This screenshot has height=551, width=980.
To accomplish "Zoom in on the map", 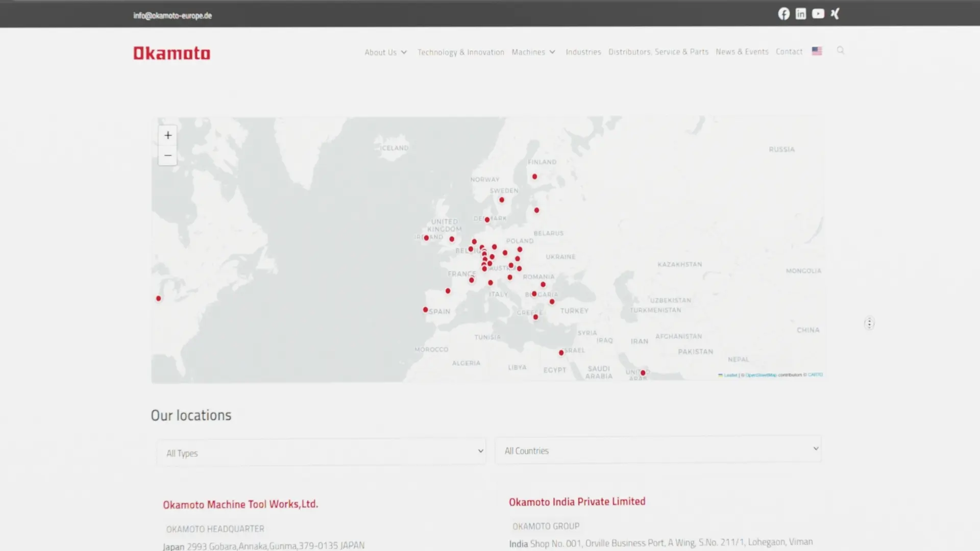I will tap(167, 135).
